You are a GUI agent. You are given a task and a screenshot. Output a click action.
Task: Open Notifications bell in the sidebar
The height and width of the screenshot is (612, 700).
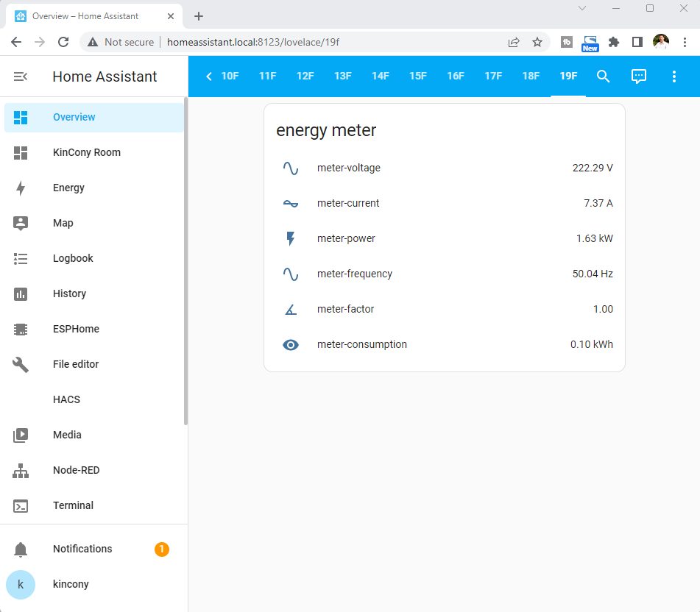pyautogui.click(x=21, y=549)
